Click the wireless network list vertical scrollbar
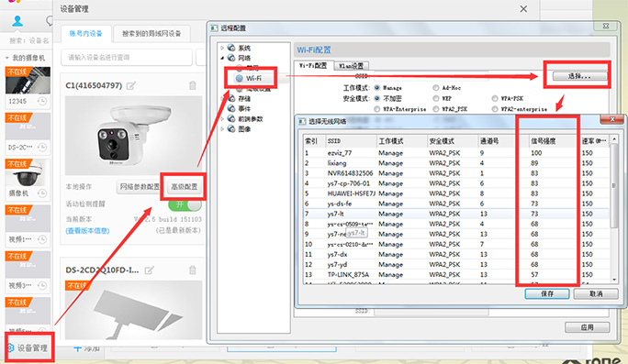Viewport: 628px width, 364px height. pos(614,209)
